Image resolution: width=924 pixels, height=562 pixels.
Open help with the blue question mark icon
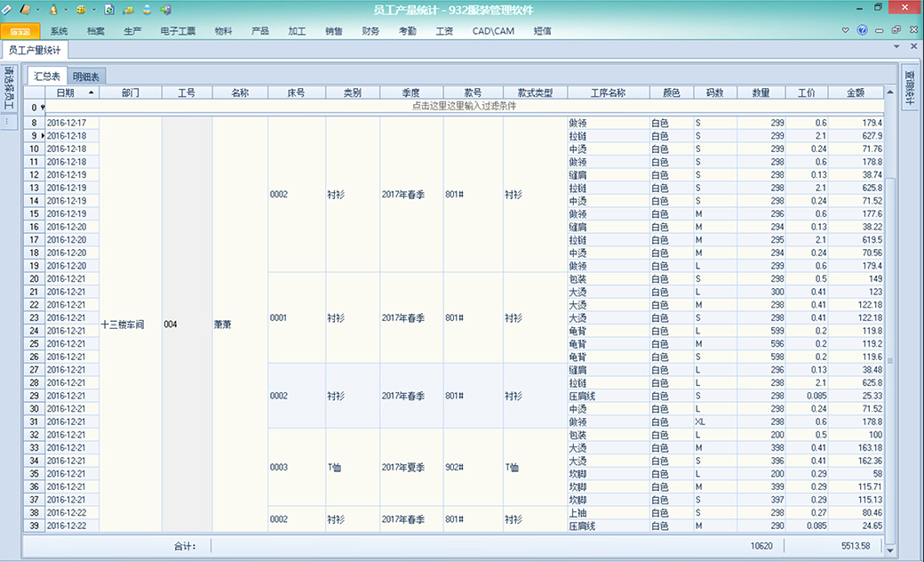click(x=862, y=30)
